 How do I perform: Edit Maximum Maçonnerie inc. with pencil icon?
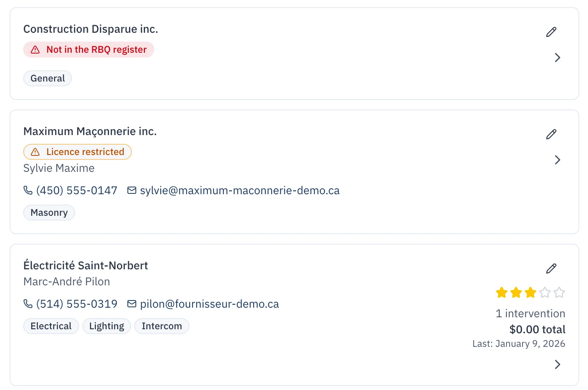[x=551, y=134]
